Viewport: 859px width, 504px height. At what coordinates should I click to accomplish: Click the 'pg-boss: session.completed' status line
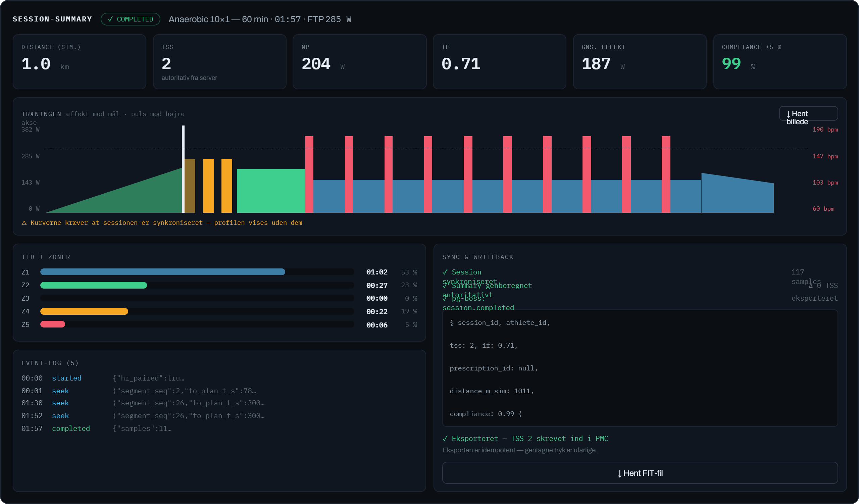478,303
